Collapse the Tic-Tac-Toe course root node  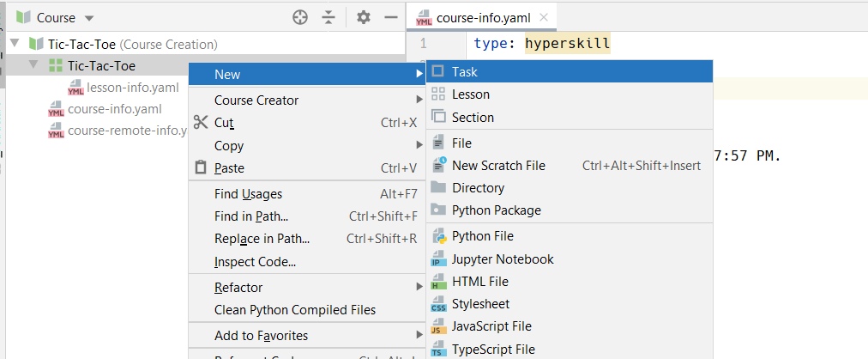click(15, 44)
